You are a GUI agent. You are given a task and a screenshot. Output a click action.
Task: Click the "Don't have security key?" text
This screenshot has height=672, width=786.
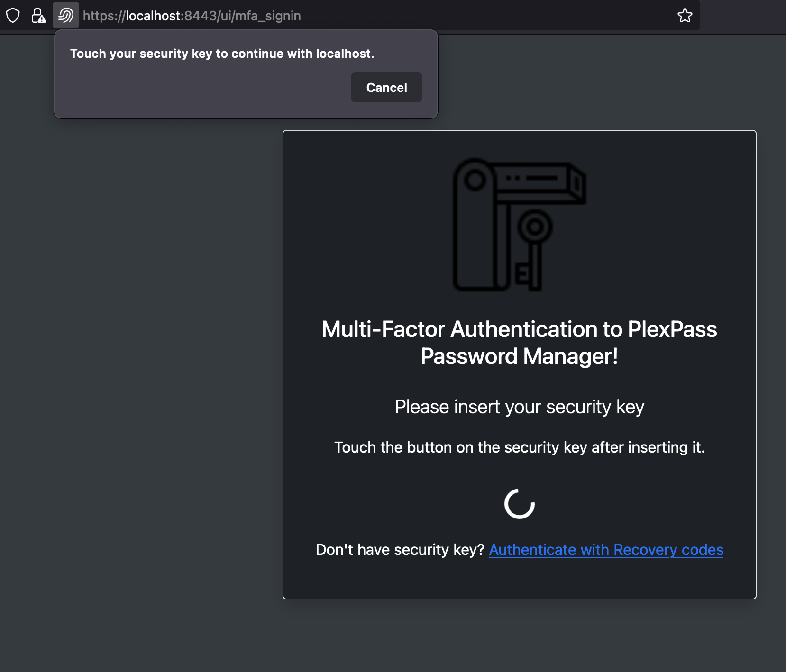click(400, 550)
